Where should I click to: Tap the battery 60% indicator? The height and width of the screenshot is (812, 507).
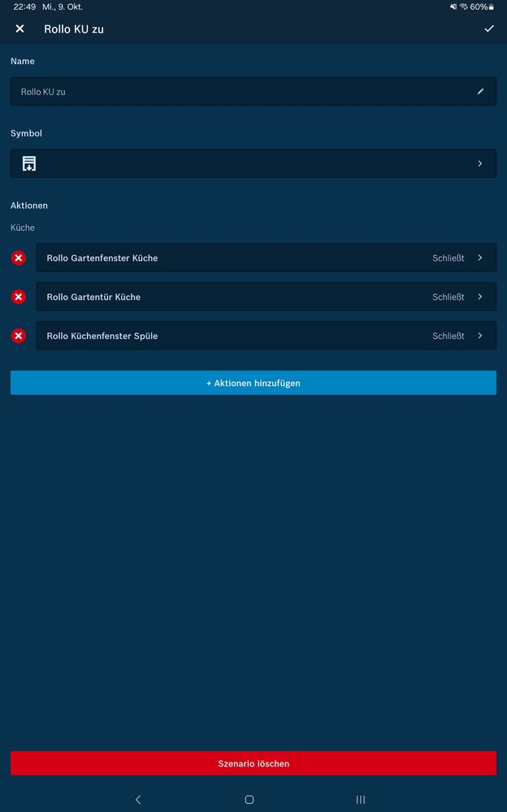tap(482, 7)
